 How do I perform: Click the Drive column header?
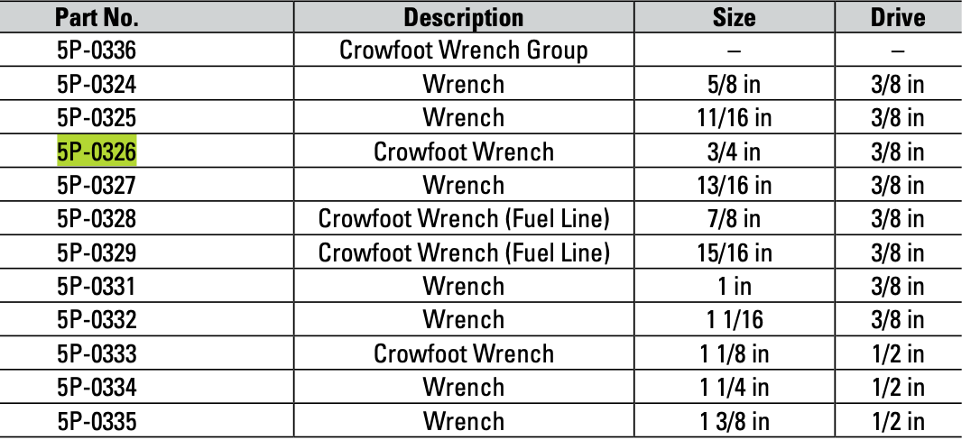(x=898, y=17)
